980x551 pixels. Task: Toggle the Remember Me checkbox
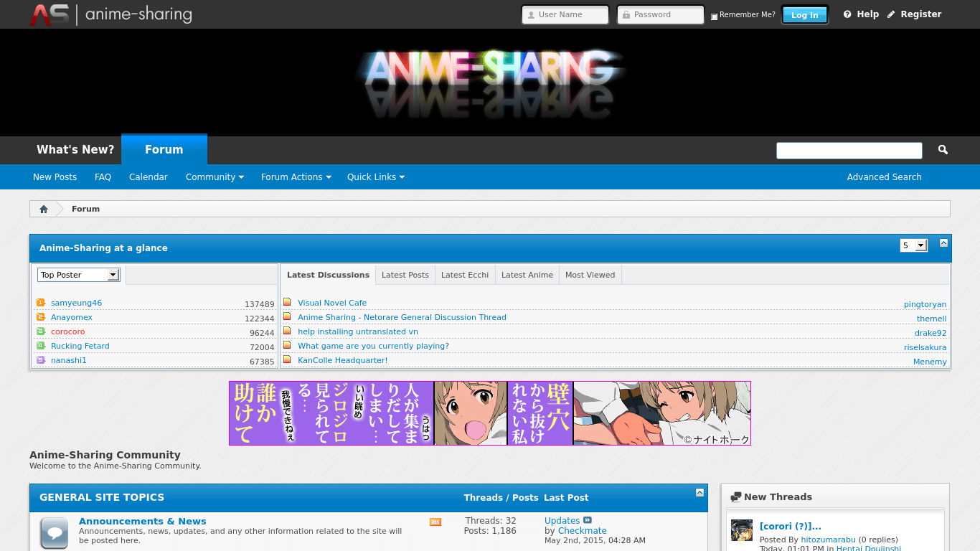pyautogui.click(x=714, y=17)
